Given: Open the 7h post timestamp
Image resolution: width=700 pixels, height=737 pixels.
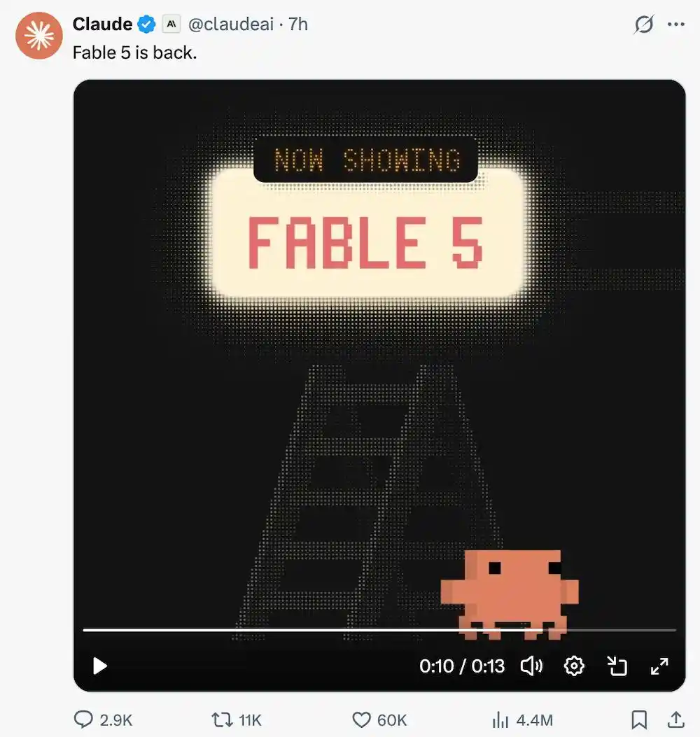Looking at the screenshot, I should coord(298,24).
